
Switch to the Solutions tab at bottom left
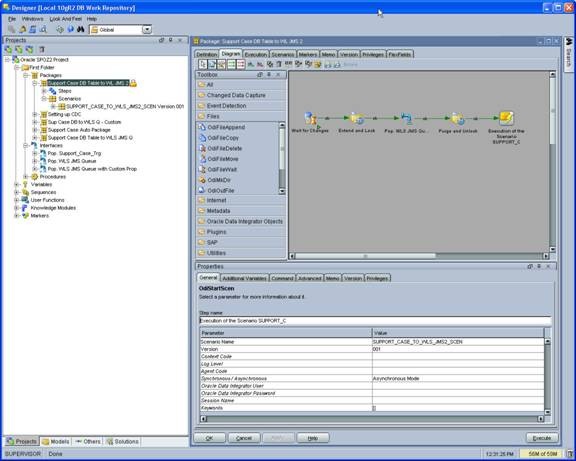[x=123, y=442]
